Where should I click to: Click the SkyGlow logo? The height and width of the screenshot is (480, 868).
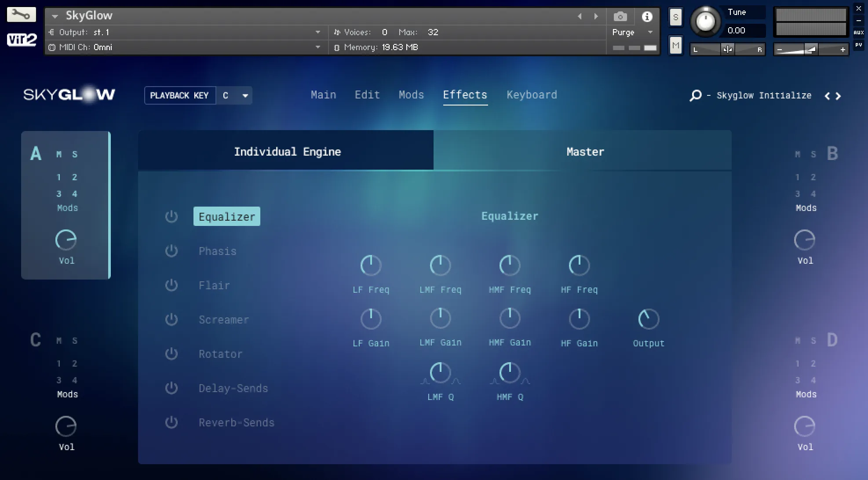(69, 94)
